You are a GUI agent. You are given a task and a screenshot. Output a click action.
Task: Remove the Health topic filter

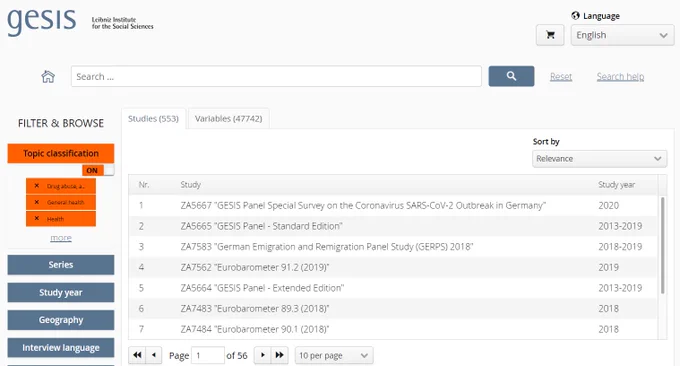pos(37,219)
